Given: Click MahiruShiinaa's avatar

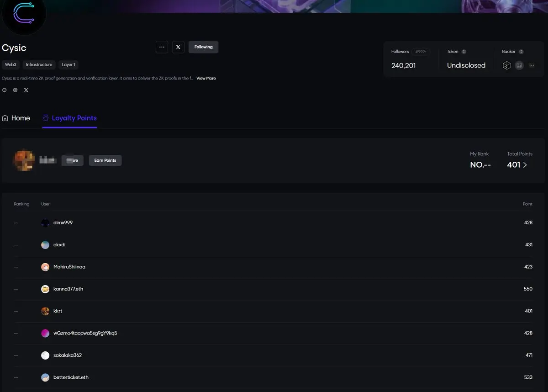Looking at the screenshot, I should (45, 267).
